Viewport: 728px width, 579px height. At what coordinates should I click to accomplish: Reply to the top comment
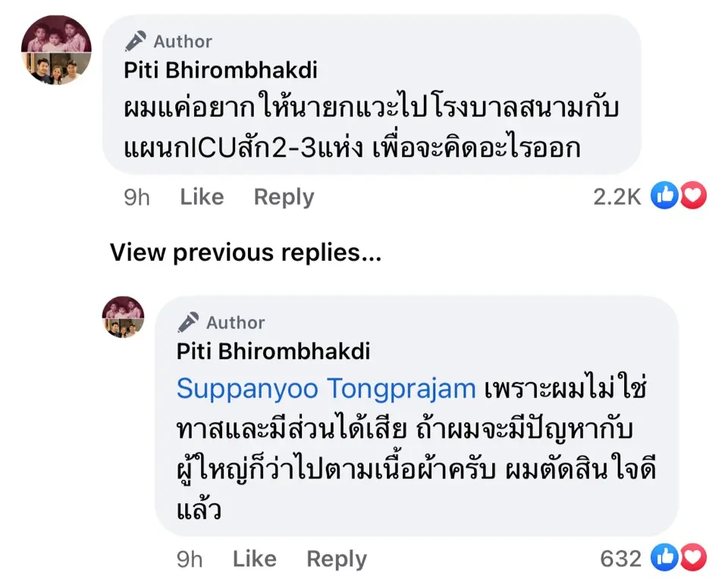284,197
